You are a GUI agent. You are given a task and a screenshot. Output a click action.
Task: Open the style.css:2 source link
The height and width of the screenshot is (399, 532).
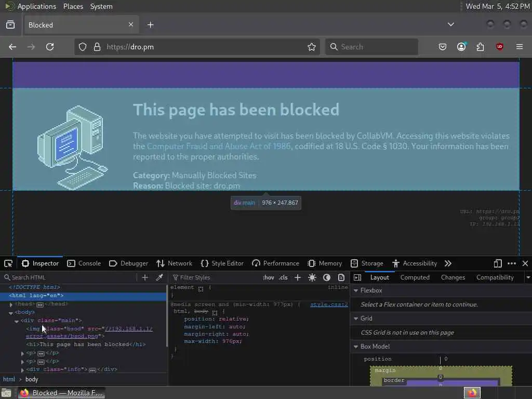point(329,304)
